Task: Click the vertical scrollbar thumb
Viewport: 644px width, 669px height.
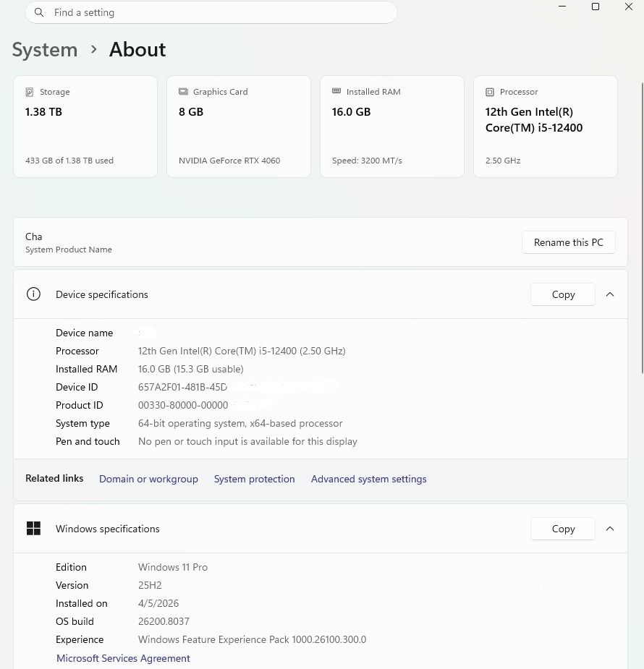Action: tap(642, 229)
